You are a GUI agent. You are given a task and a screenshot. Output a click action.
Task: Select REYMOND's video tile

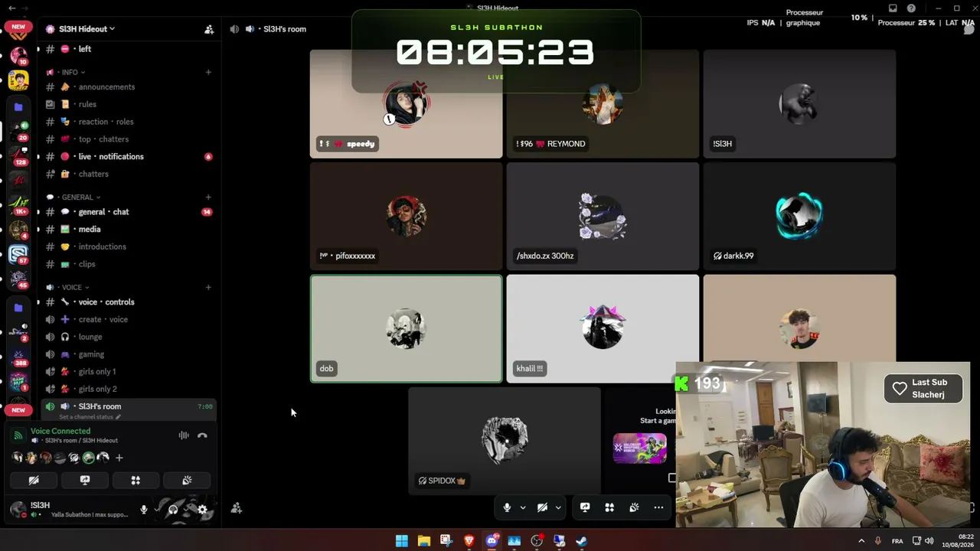tap(603, 104)
